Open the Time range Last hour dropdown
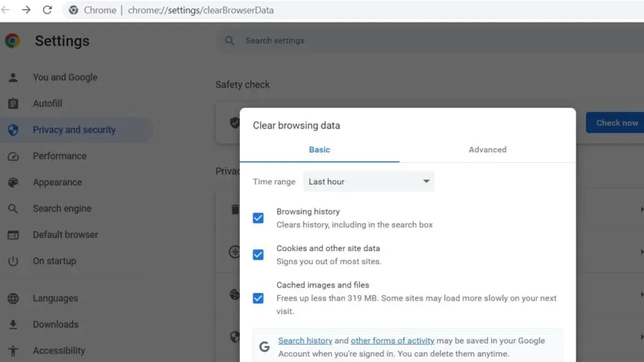This screenshot has height=362, width=644. coord(369,181)
